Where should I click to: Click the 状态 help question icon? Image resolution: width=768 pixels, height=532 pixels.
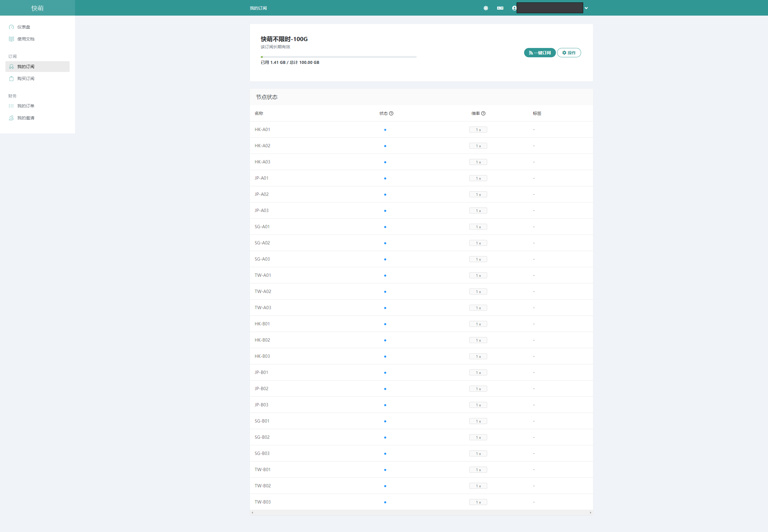click(x=391, y=113)
